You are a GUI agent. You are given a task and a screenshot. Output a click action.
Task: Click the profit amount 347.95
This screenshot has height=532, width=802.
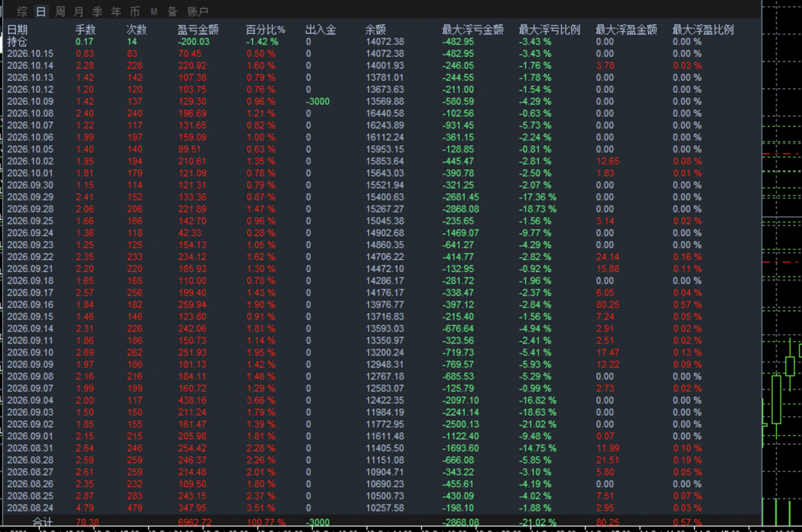[192, 508]
